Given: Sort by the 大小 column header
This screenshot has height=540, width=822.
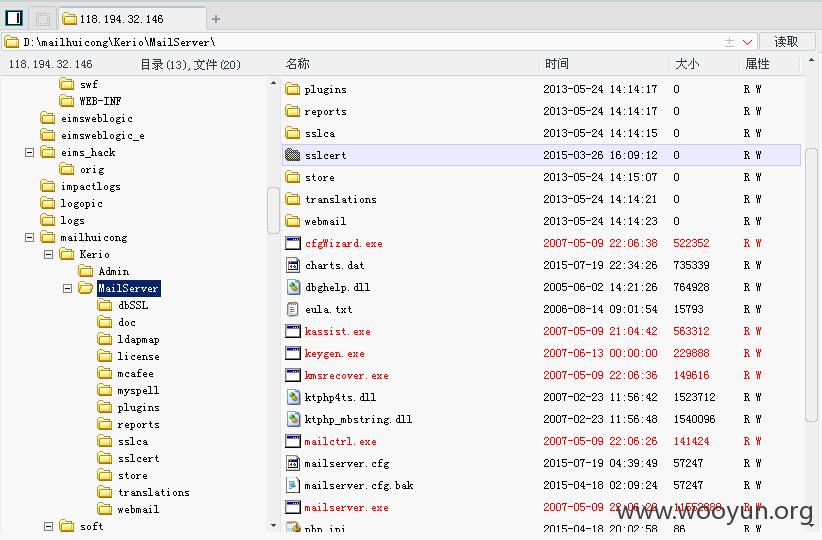Looking at the screenshot, I should pyautogui.click(x=687, y=64).
